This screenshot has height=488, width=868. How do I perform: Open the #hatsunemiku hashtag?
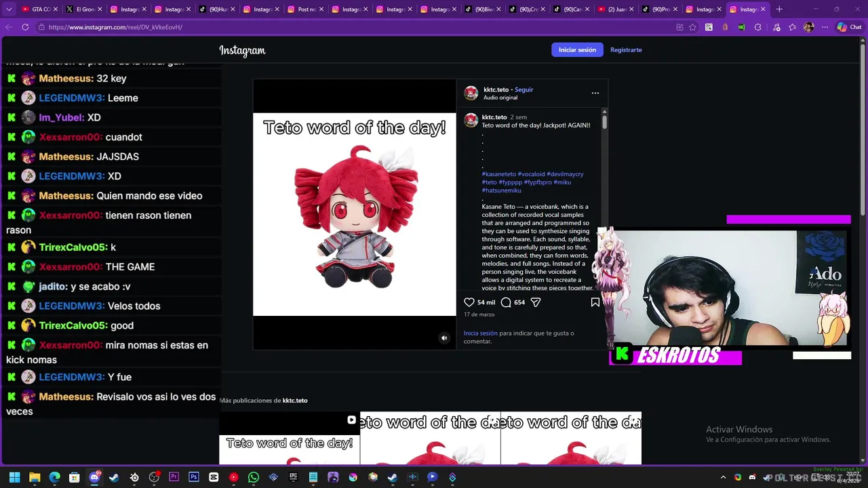[501, 190]
